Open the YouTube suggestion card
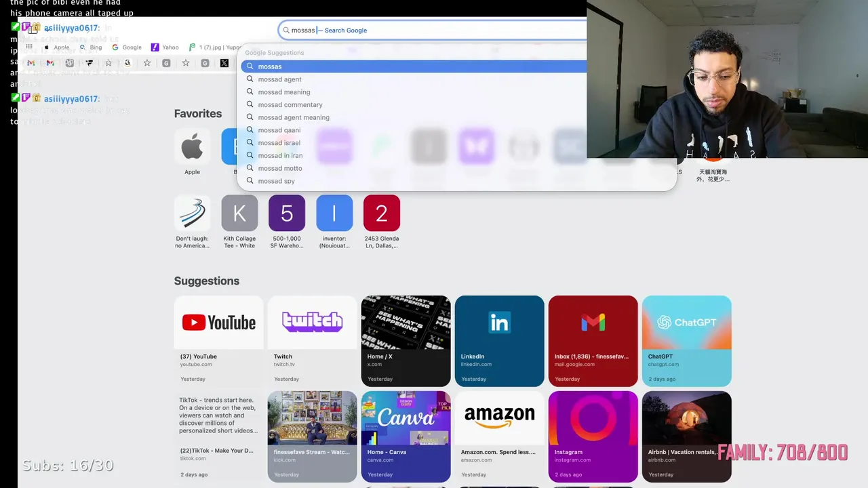Viewport: 868px width, 488px height. (x=219, y=341)
